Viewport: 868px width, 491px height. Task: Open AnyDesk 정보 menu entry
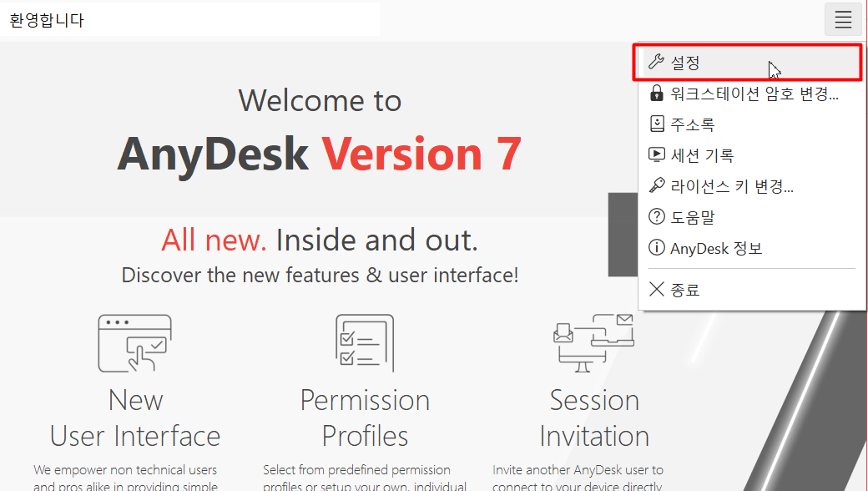point(751,248)
